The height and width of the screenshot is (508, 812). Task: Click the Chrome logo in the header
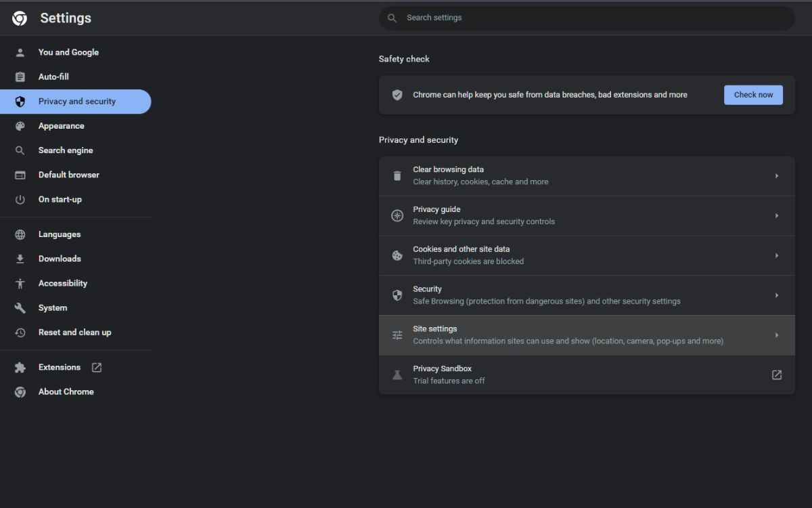[x=19, y=18]
